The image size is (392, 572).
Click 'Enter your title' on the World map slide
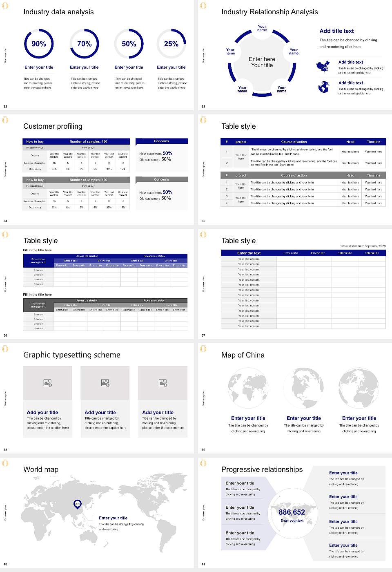(x=113, y=518)
